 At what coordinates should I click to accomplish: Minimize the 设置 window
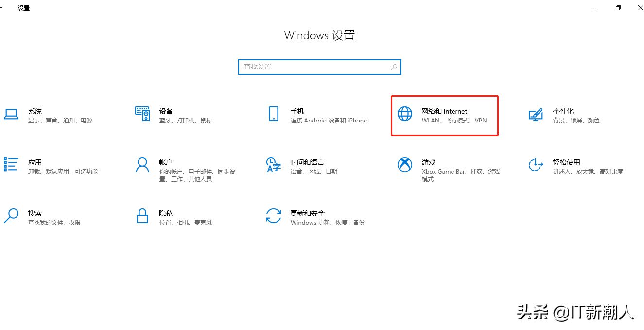(596, 8)
